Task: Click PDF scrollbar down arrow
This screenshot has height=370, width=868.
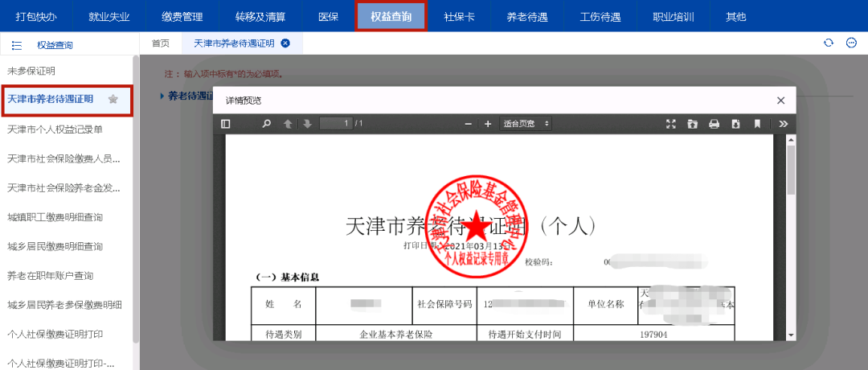Action: click(x=791, y=335)
